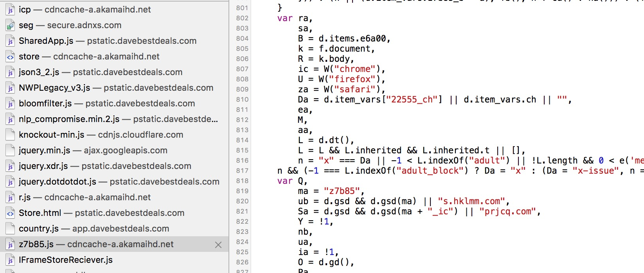
Task: Click the JS icon next to bloomfilter.js
Action: coord(10,104)
